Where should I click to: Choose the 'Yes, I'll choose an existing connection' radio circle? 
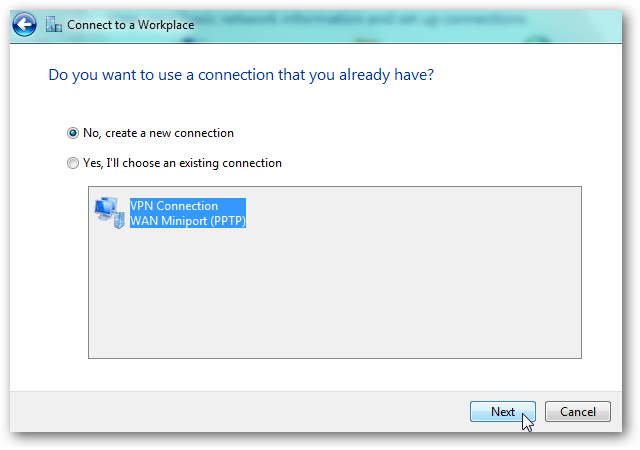point(72,162)
